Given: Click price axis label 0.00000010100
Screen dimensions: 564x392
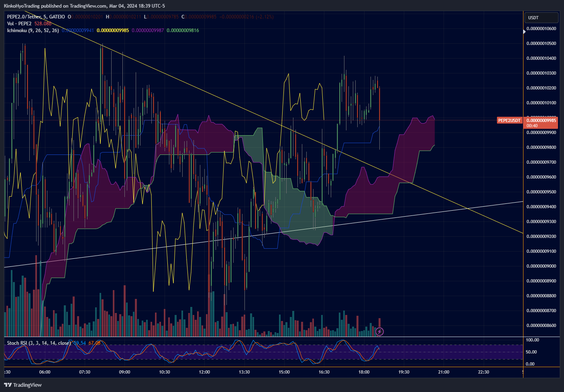Looking at the screenshot, I should pyautogui.click(x=542, y=103).
